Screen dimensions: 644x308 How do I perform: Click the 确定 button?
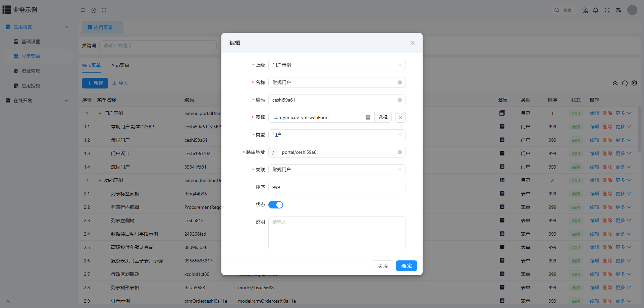(407, 266)
